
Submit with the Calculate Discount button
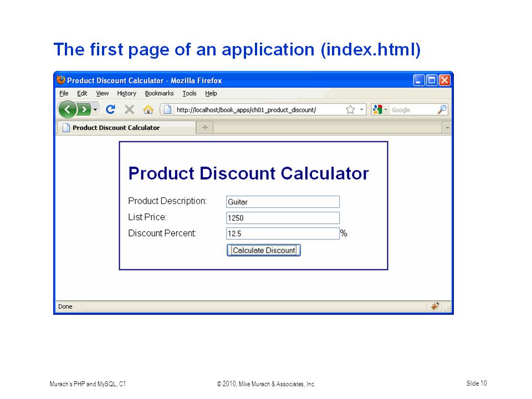264,250
